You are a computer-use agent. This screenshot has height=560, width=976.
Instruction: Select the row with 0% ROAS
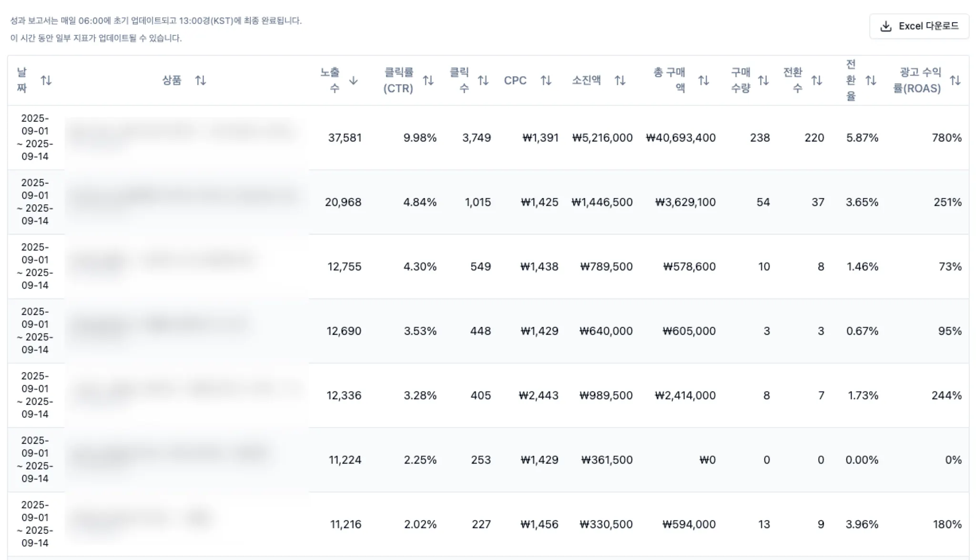click(x=953, y=460)
